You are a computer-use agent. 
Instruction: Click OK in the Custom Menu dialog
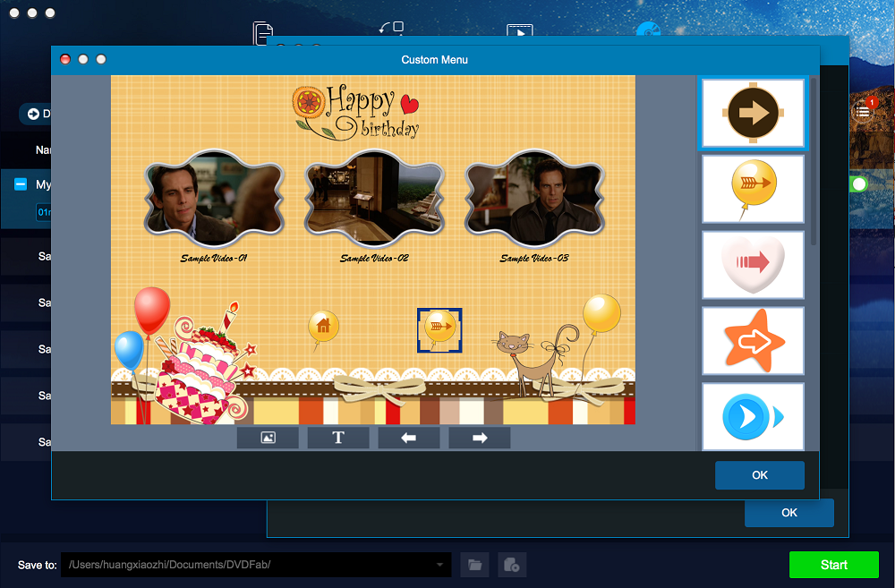[759, 475]
